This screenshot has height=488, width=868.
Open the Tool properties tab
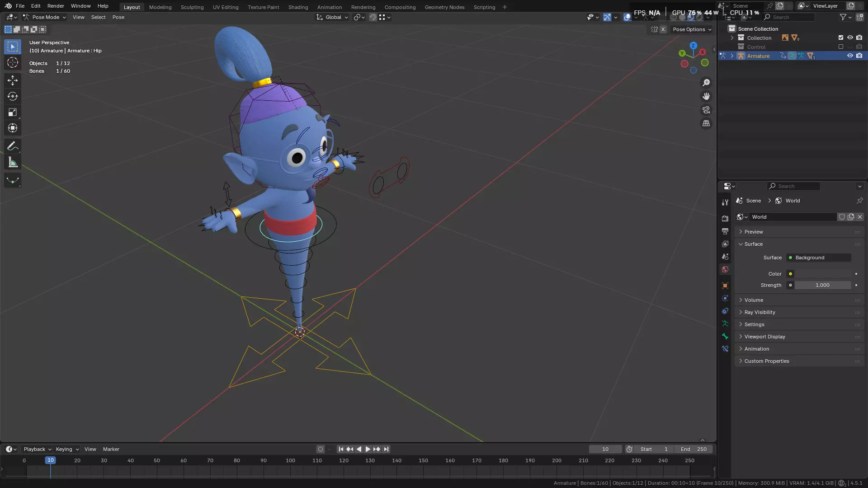(725, 202)
